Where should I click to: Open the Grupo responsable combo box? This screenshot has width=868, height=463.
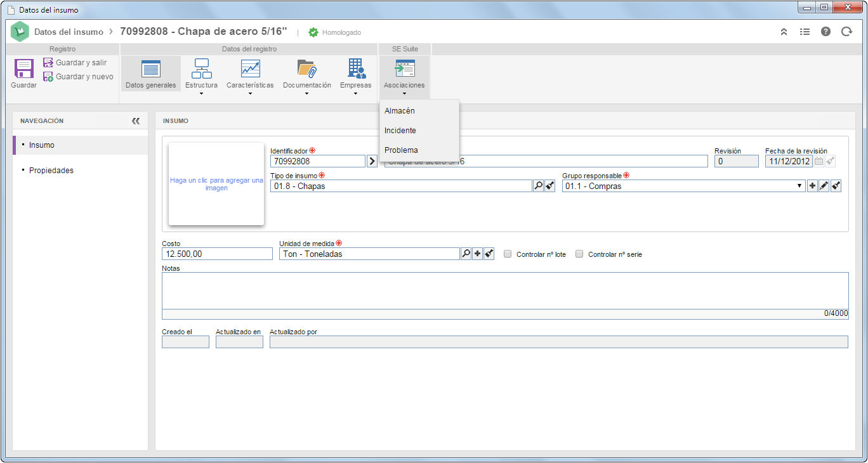[683, 186]
